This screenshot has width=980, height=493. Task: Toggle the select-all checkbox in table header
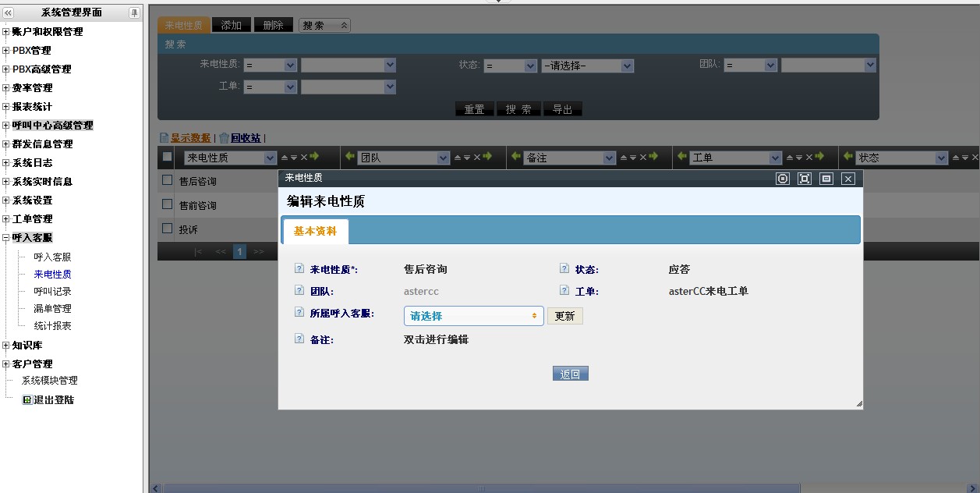pos(167,157)
